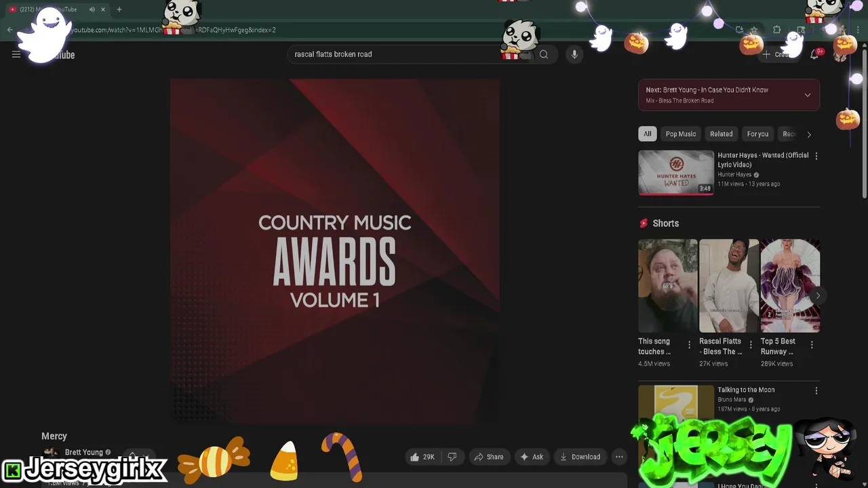Image resolution: width=868 pixels, height=488 pixels.
Task: Select the Related filter chip
Action: 722,134
